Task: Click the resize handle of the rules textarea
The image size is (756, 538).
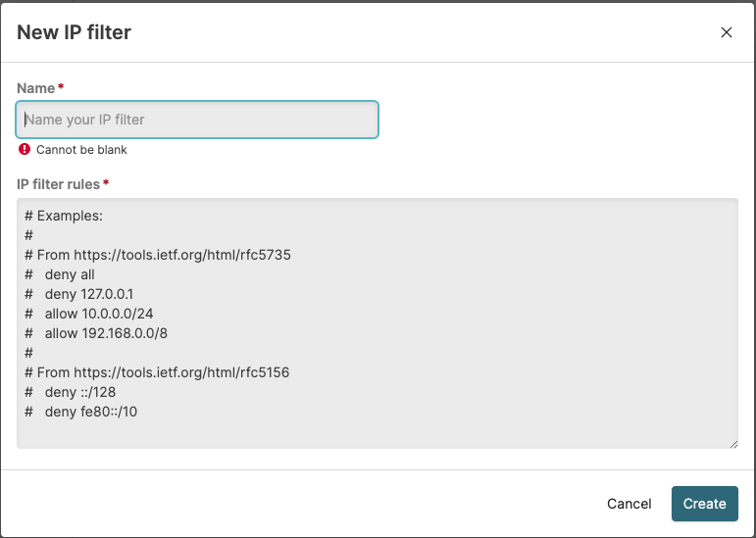Action: (x=733, y=444)
